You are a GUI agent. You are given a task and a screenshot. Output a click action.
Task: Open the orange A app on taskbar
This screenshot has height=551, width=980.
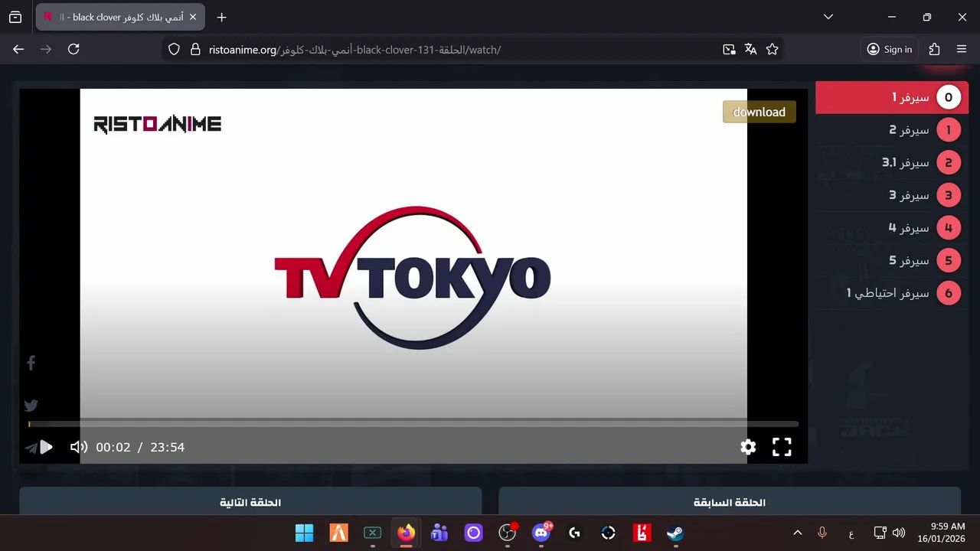(x=338, y=533)
